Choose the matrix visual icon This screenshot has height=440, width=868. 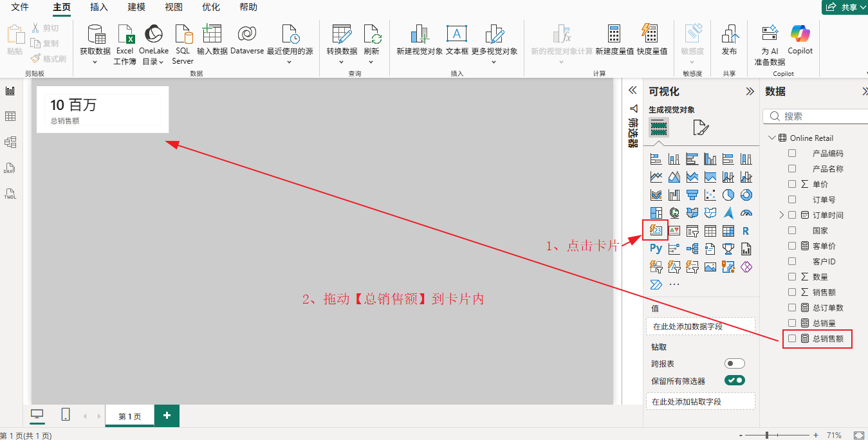(x=728, y=231)
